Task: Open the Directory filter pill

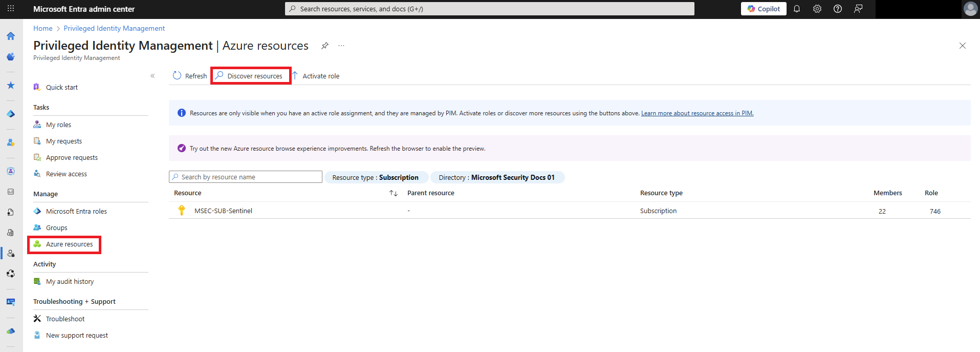Action: [x=496, y=177]
